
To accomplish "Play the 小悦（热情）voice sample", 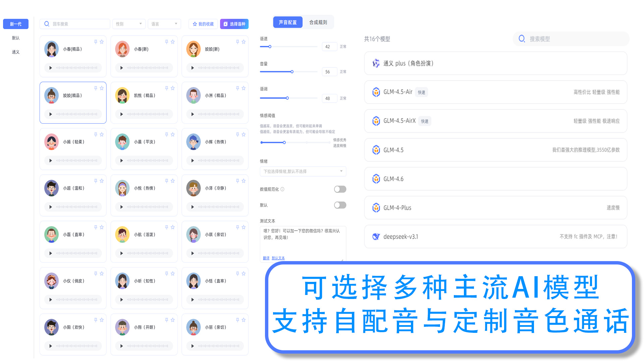I will (x=121, y=207).
